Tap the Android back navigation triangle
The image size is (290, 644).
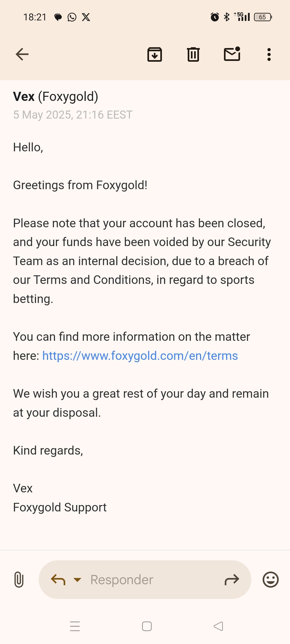tap(218, 626)
